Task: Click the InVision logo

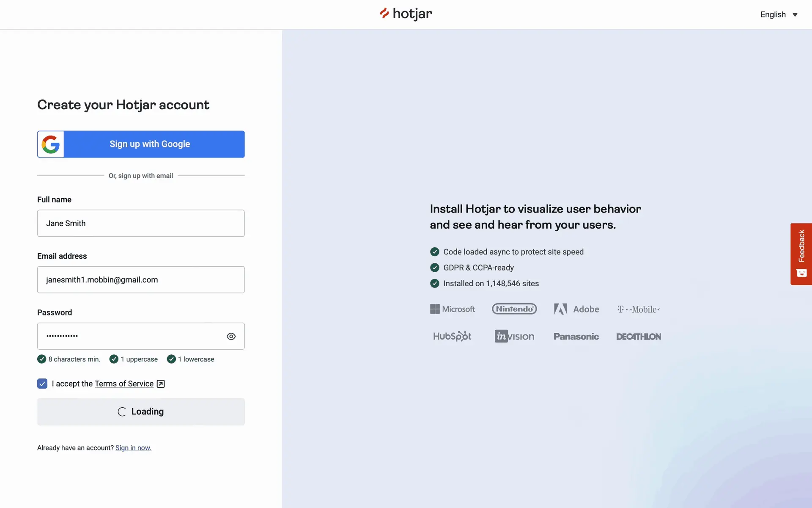Action: click(514, 337)
